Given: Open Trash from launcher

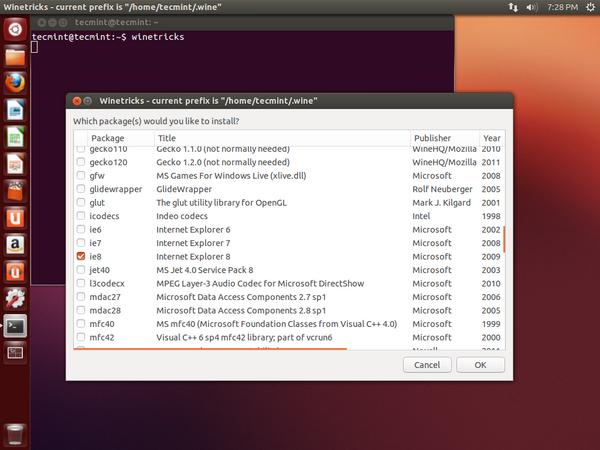Looking at the screenshot, I should tap(15, 435).
